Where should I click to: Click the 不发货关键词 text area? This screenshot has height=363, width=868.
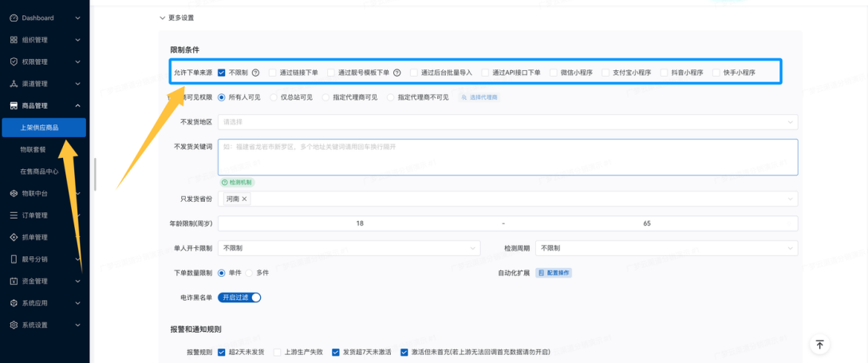tap(508, 157)
